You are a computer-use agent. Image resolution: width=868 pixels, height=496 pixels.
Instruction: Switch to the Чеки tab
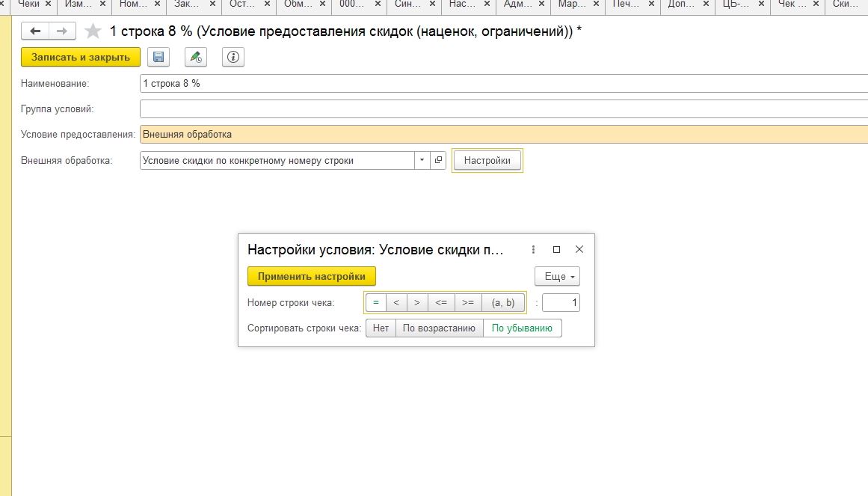(29, 4)
